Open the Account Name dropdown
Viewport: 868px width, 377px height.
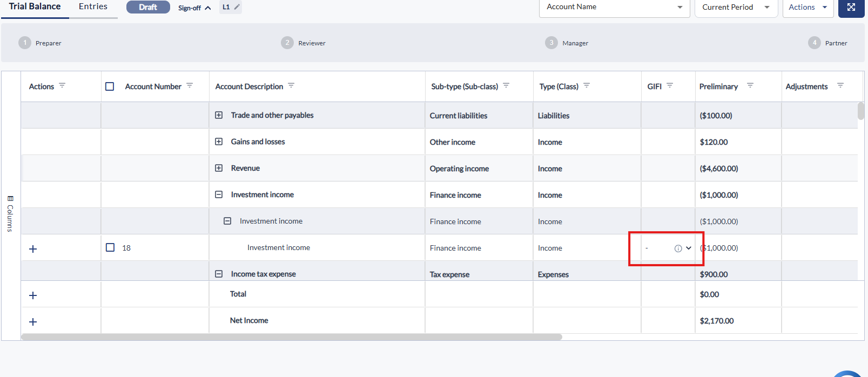pos(615,8)
